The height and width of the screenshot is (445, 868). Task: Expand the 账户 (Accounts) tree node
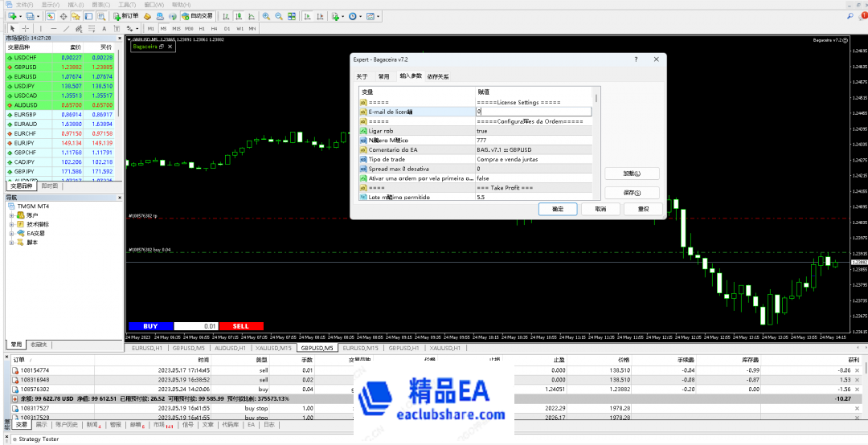12,215
